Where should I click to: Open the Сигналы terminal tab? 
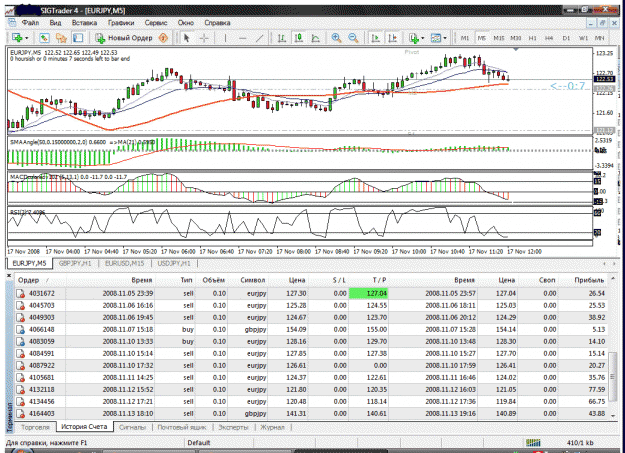point(133,427)
